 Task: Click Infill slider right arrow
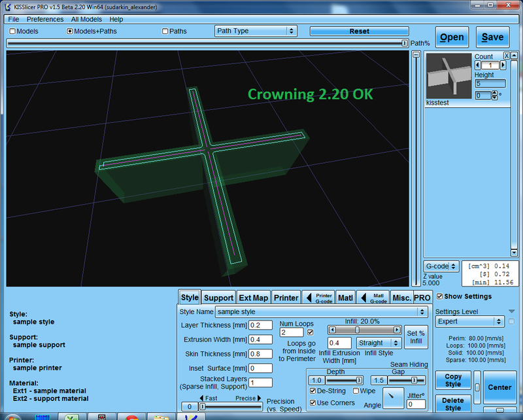(397, 330)
